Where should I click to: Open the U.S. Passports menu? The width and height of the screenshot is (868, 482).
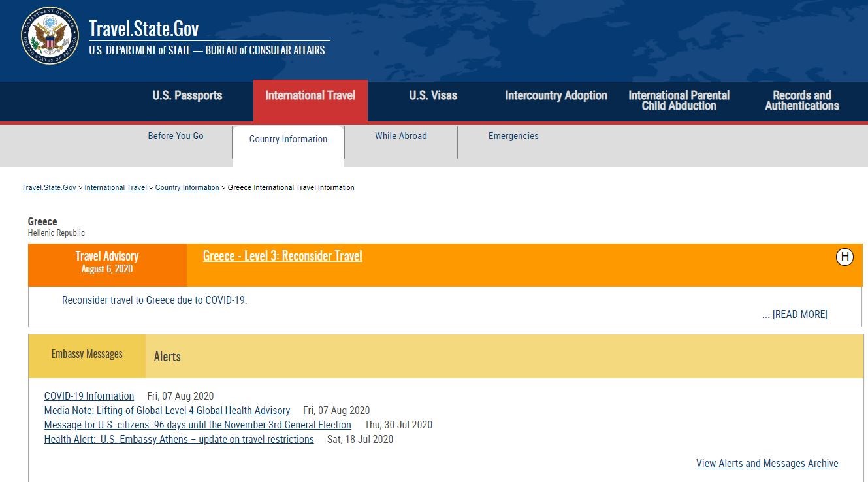tap(187, 96)
